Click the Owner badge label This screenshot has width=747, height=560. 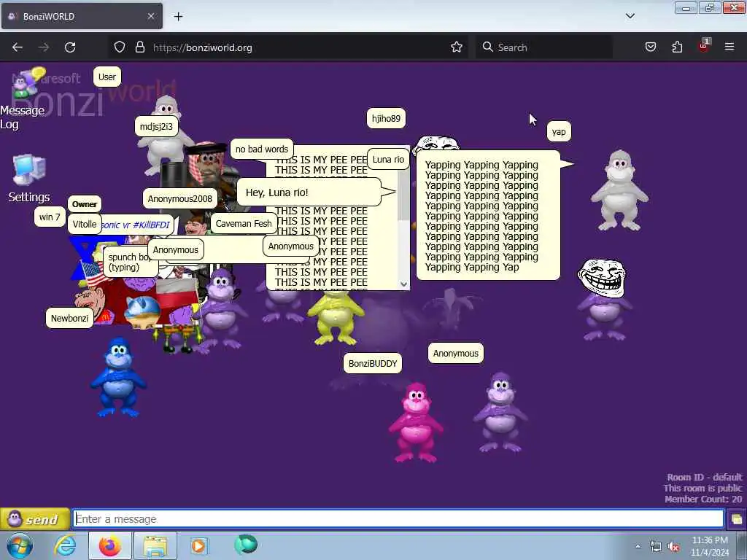pyautogui.click(x=85, y=204)
